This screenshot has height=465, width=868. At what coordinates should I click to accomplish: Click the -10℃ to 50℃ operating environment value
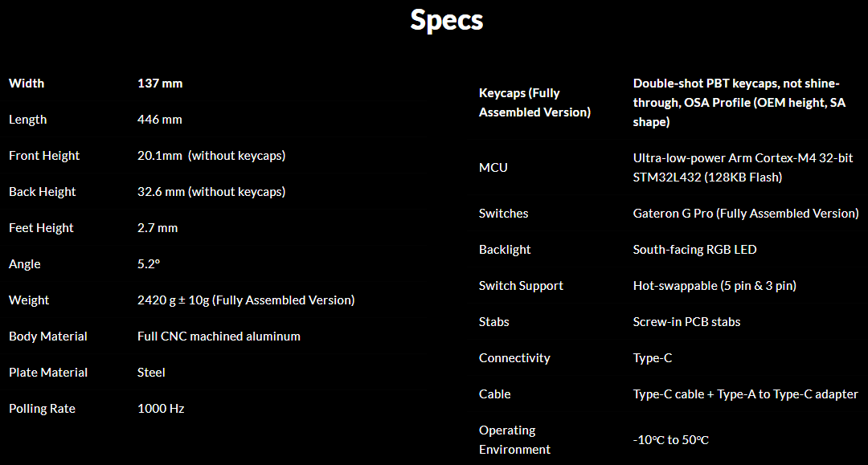670,440
